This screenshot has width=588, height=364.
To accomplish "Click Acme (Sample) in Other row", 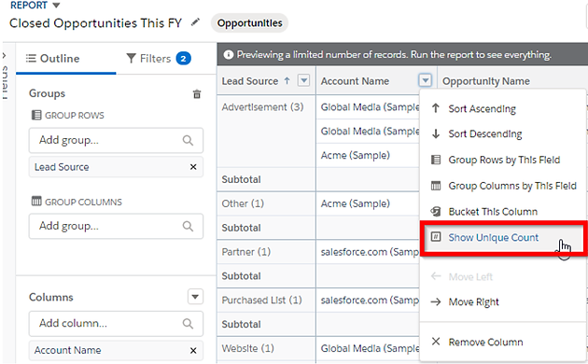I will pos(368,203).
